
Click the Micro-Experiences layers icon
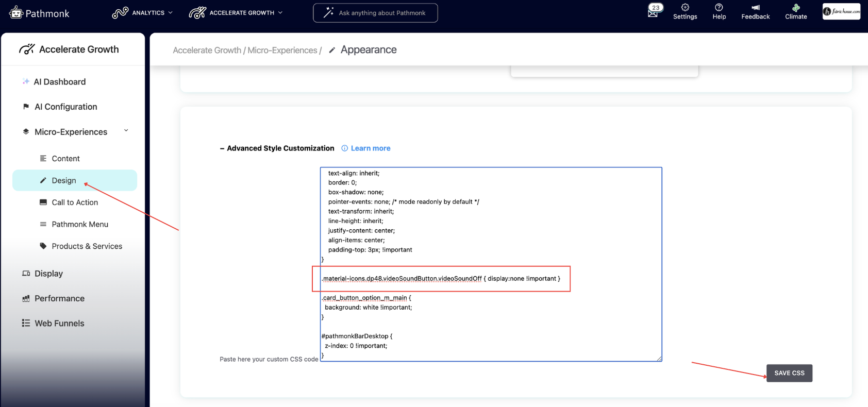point(26,132)
